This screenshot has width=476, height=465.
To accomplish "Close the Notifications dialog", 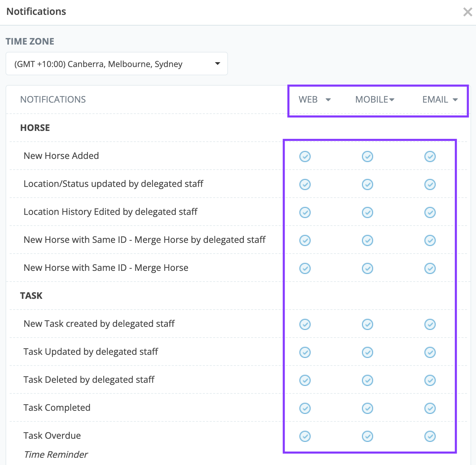I will click(467, 12).
